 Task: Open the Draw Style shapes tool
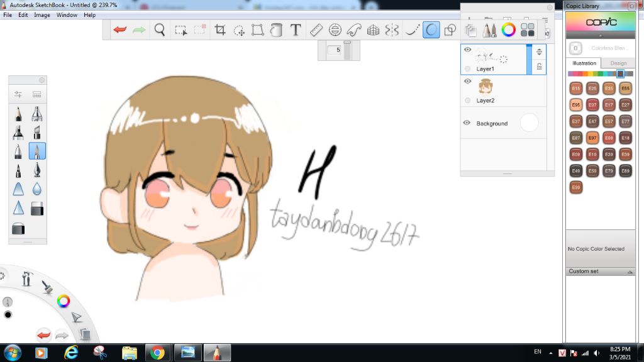click(450, 30)
